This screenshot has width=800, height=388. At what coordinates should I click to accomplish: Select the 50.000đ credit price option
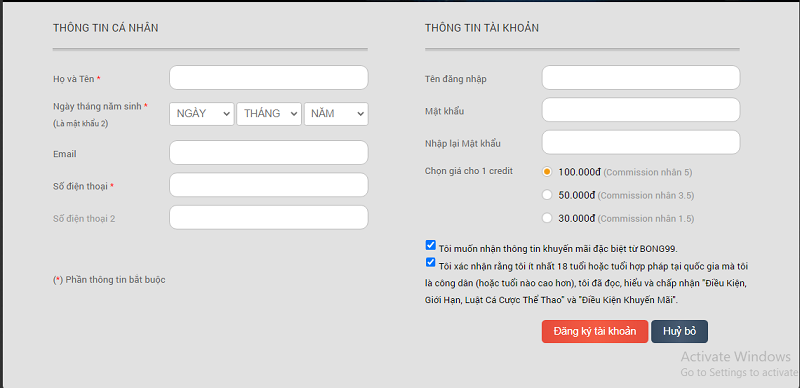(547, 195)
